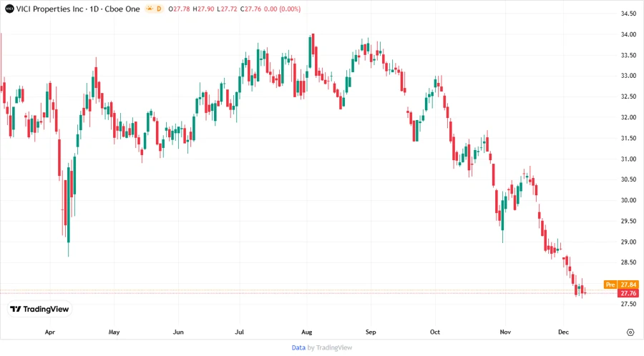Click the 33.00 price axis label

click(628, 76)
